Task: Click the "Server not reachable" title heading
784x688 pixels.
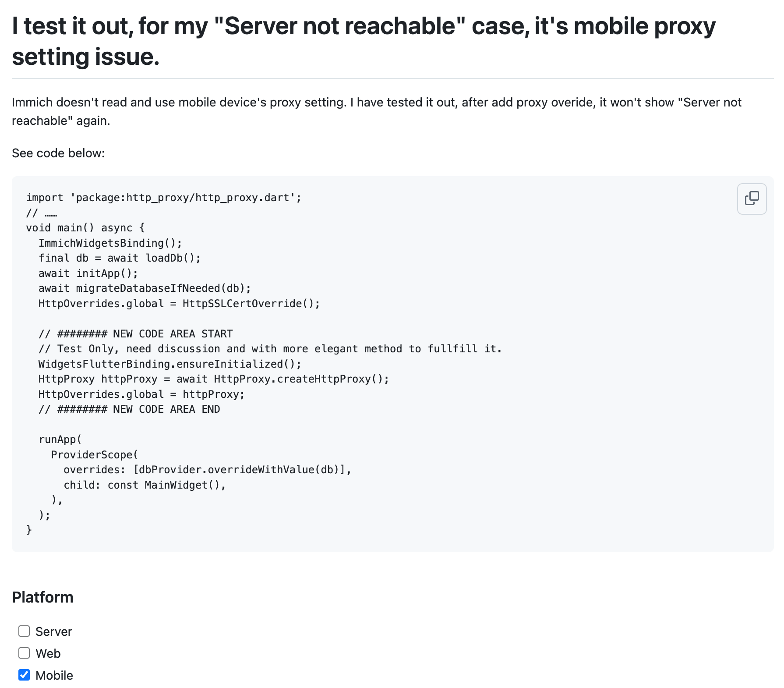Action: [x=364, y=41]
